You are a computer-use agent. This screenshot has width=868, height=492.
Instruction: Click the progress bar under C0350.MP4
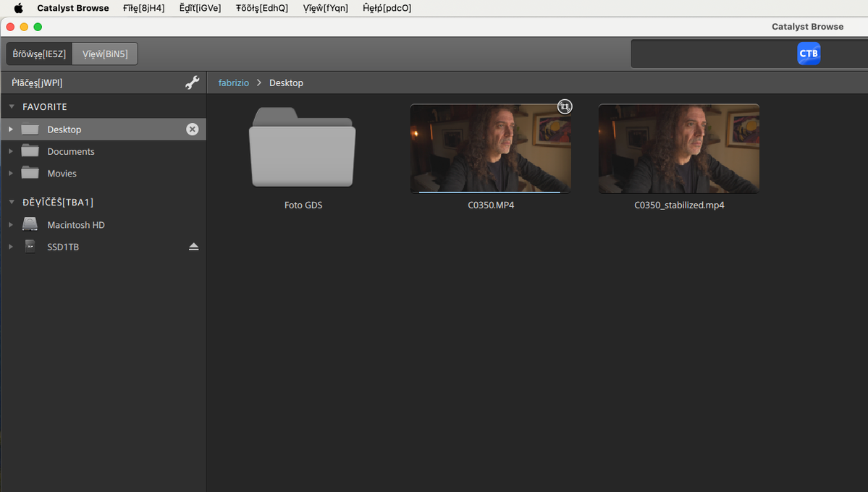pyautogui.click(x=489, y=192)
